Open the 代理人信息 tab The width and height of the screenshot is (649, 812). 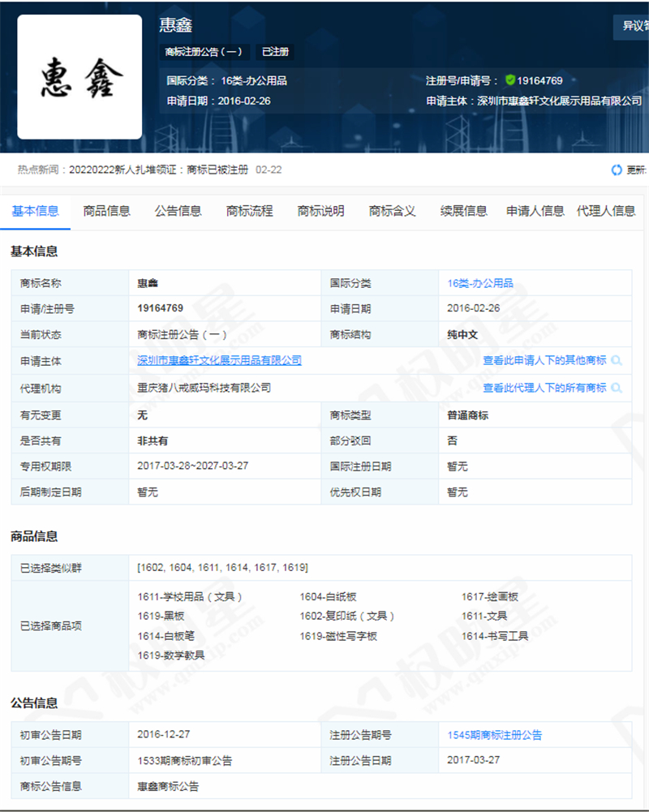606,211
